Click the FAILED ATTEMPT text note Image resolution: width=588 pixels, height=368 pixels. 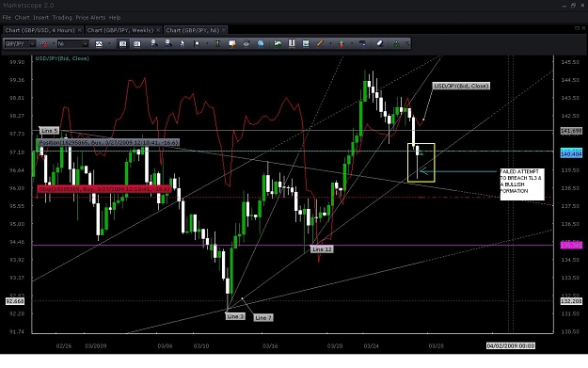tap(521, 184)
